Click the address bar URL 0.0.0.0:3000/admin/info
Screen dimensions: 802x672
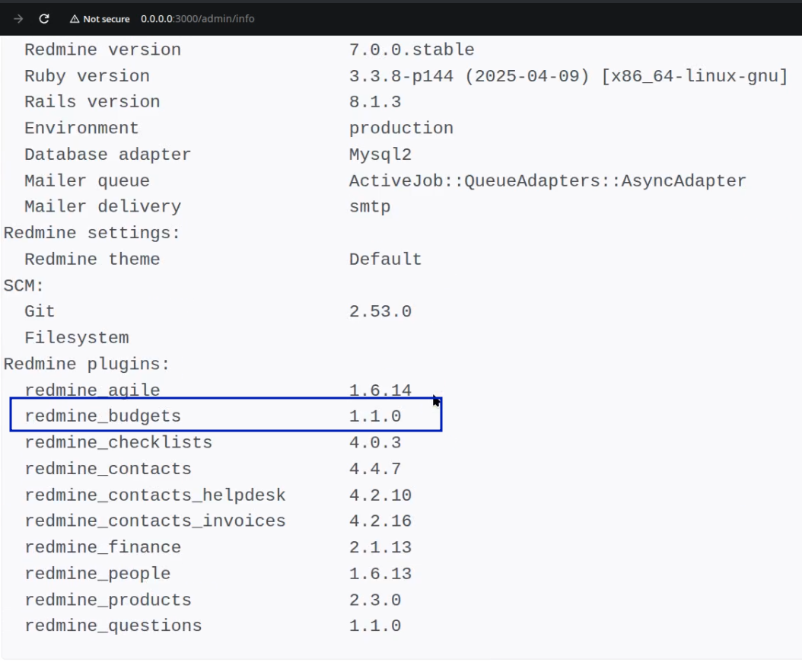[197, 19]
